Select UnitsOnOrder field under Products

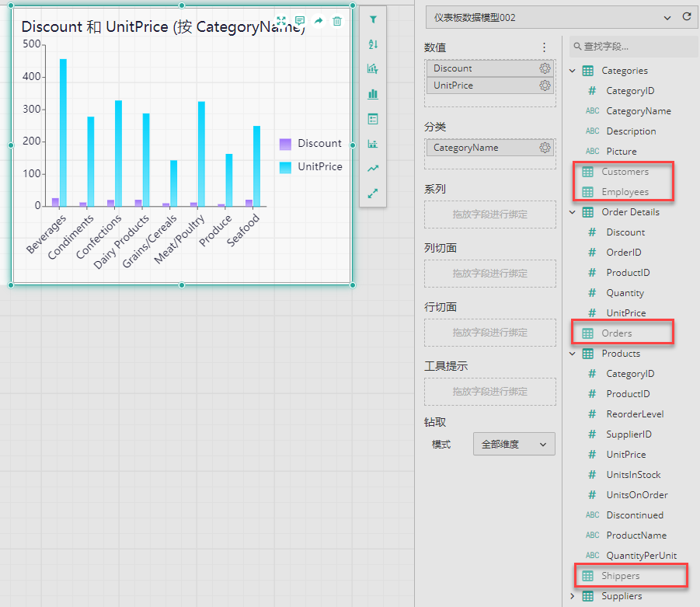pos(636,495)
